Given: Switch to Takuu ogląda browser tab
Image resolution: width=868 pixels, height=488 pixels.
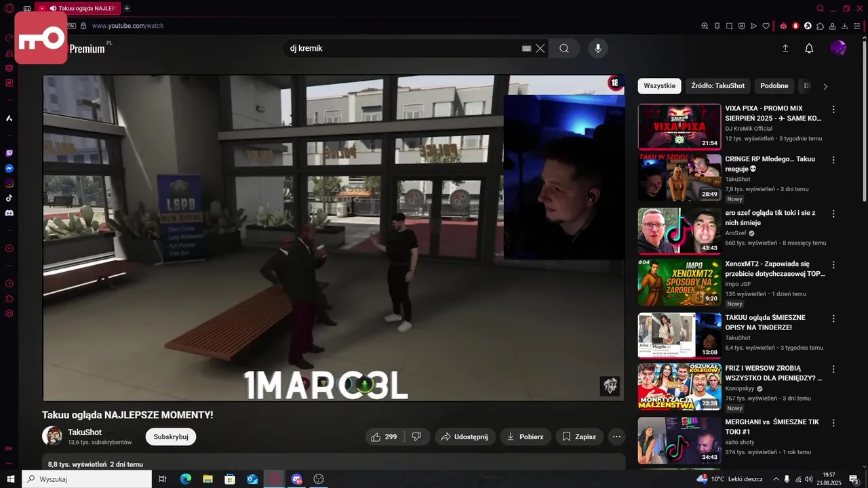Looking at the screenshot, I should click(x=77, y=8).
